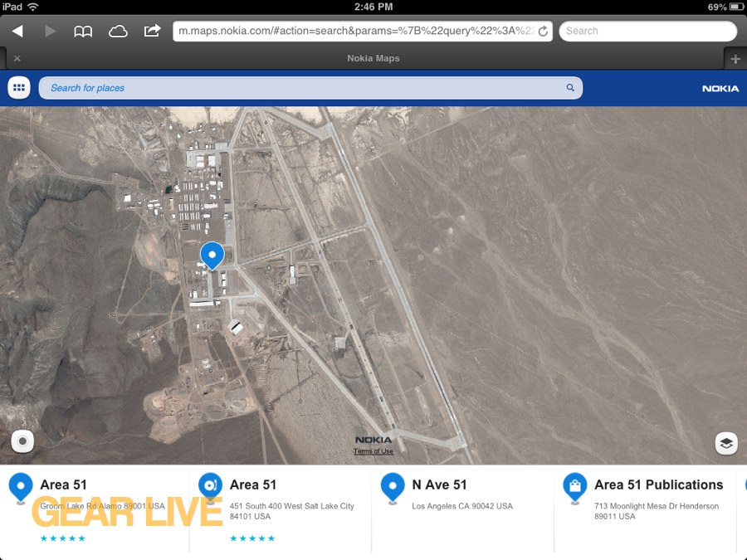Go back using the browser back arrow
Image resolution: width=747 pixels, height=560 pixels.
pos(17,31)
